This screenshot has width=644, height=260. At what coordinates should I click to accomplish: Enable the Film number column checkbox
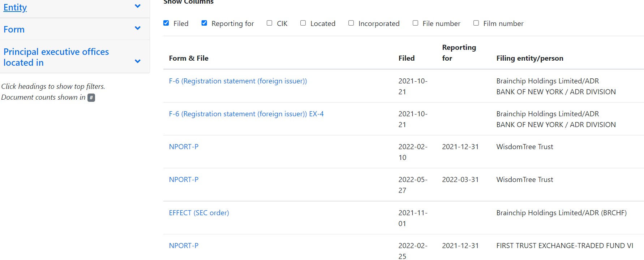click(476, 23)
